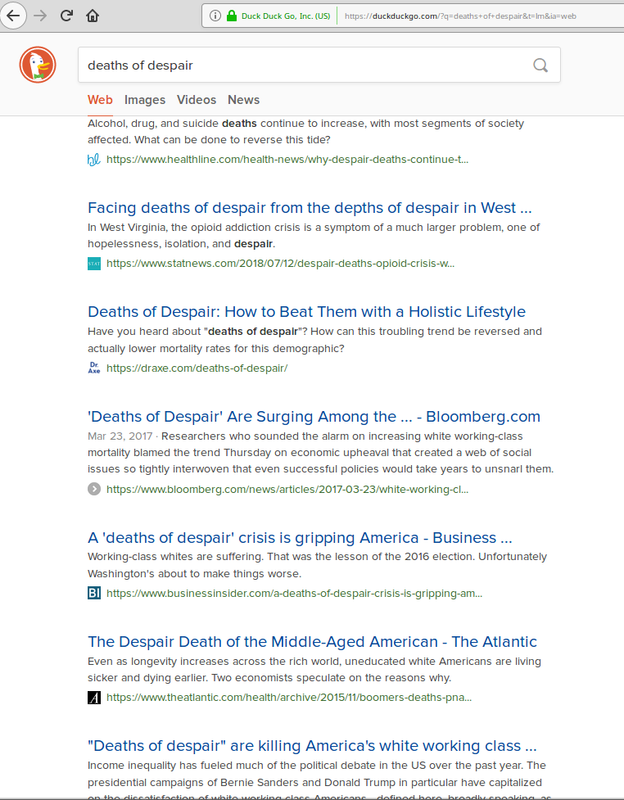Click the 'Mar 23, 2017' date text
This screenshot has width=624, height=800.
pyautogui.click(x=120, y=436)
